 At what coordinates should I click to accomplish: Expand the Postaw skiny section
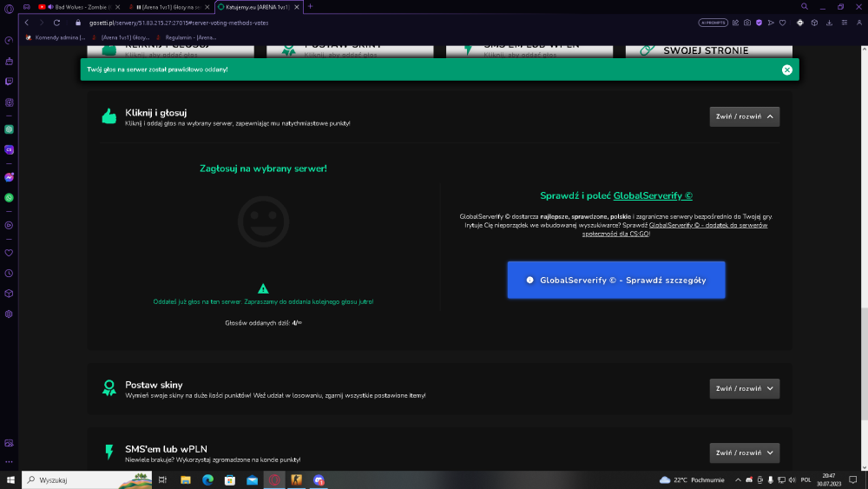pos(745,389)
